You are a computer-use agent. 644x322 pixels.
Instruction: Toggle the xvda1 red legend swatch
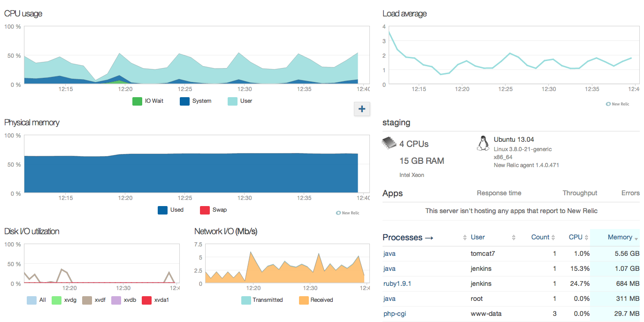[x=146, y=300]
